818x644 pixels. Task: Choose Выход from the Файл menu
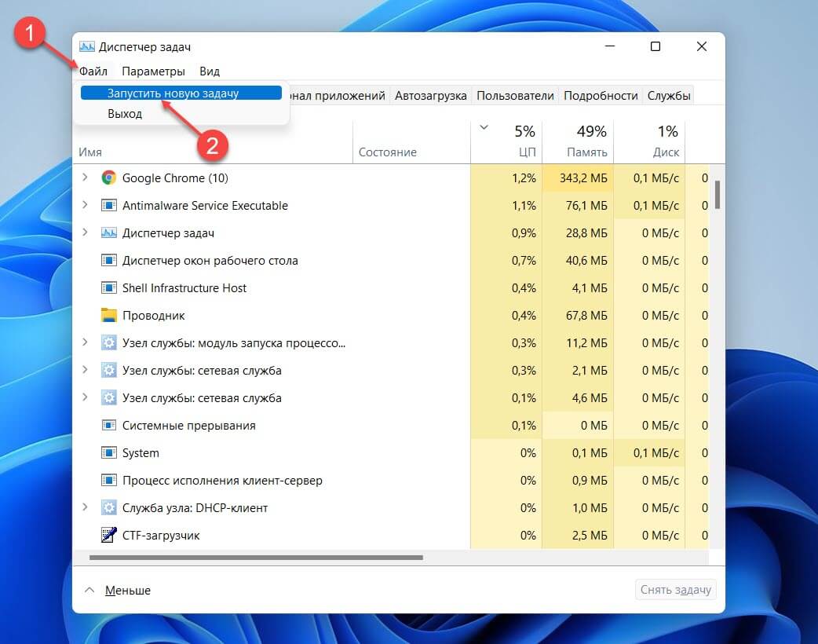(181, 113)
